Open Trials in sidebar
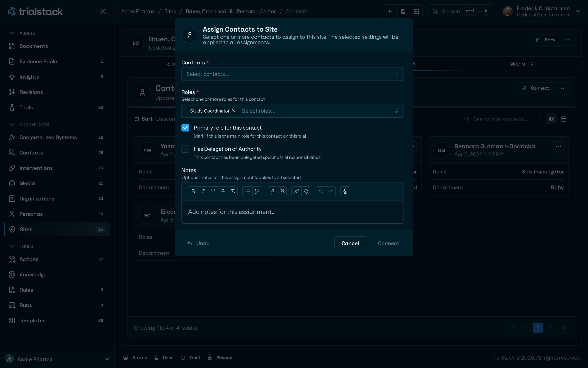Screen dimensions: 588x368 pos(57,108)
